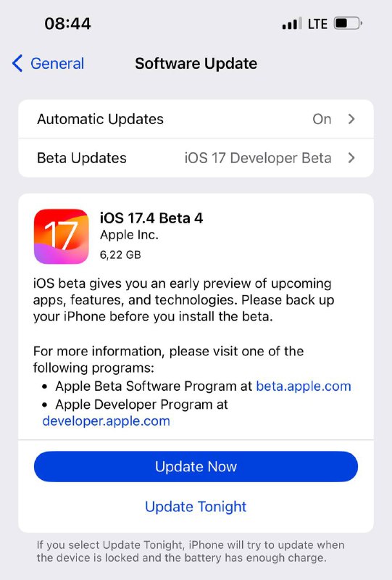Tap the Software Update page title

point(196,64)
